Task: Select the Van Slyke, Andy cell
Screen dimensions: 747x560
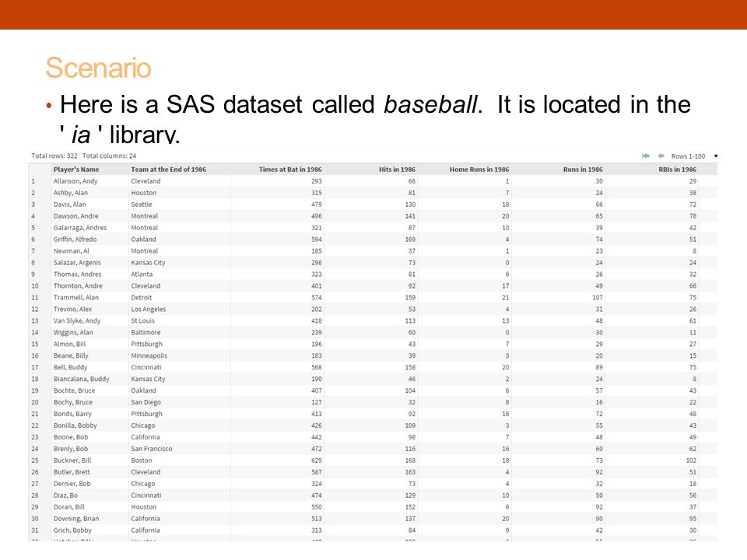Action: point(77,320)
